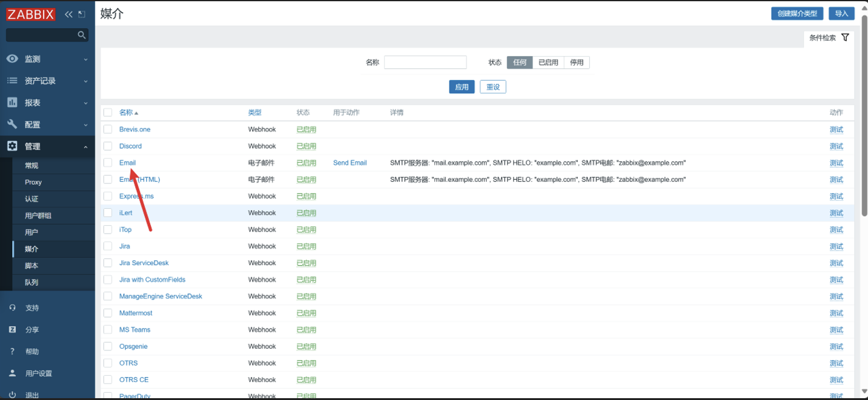
Task: Check the Brevis.one row checkbox
Action: pos(108,130)
